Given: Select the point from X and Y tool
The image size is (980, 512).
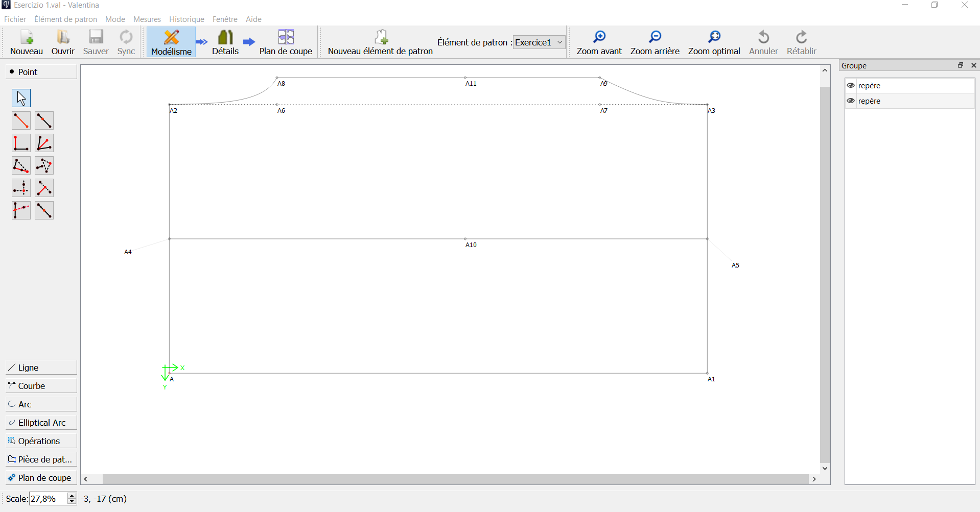Looking at the screenshot, I should point(21,188).
